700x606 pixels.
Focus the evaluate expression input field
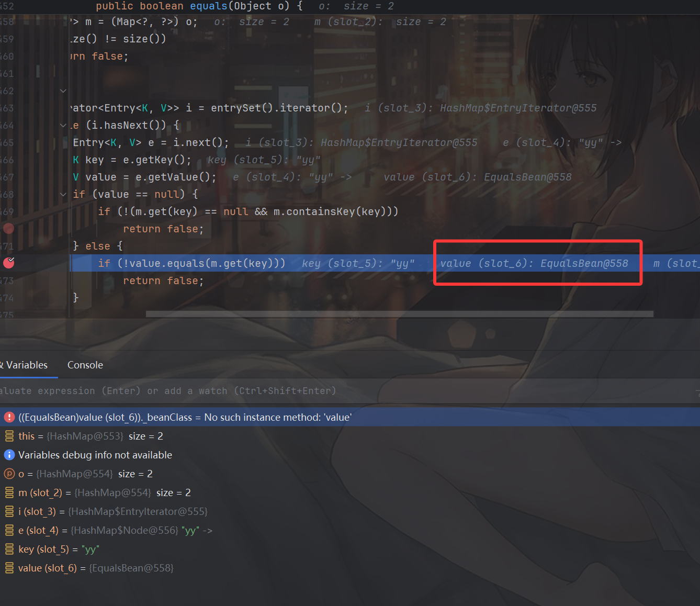(x=314, y=391)
